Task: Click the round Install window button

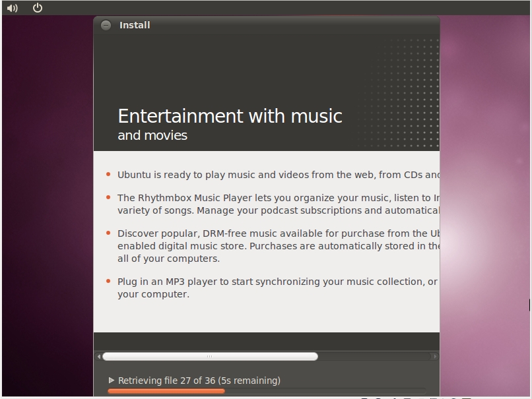Action: click(106, 25)
